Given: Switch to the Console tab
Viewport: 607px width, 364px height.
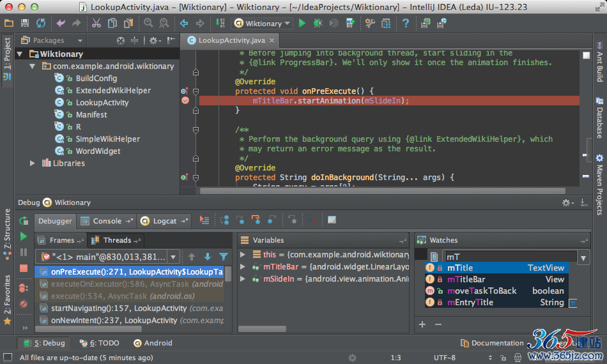Looking at the screenshot, I should [107, 221].
